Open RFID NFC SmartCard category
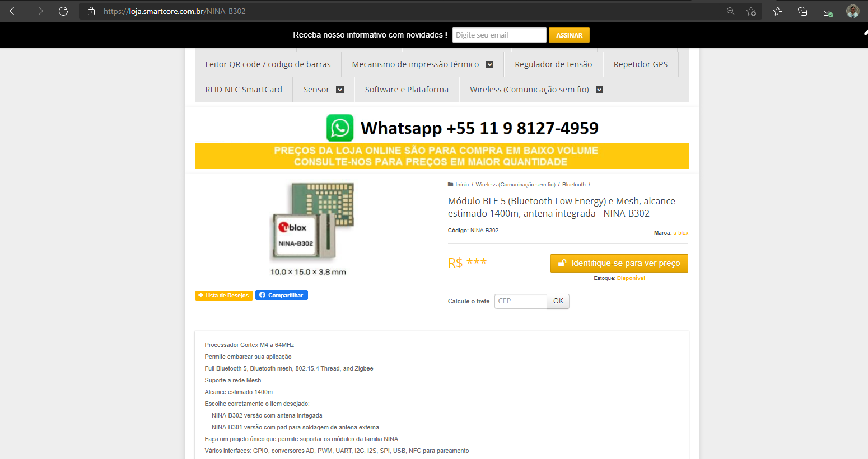Screen dimensions: 868x459 [244, 90]
